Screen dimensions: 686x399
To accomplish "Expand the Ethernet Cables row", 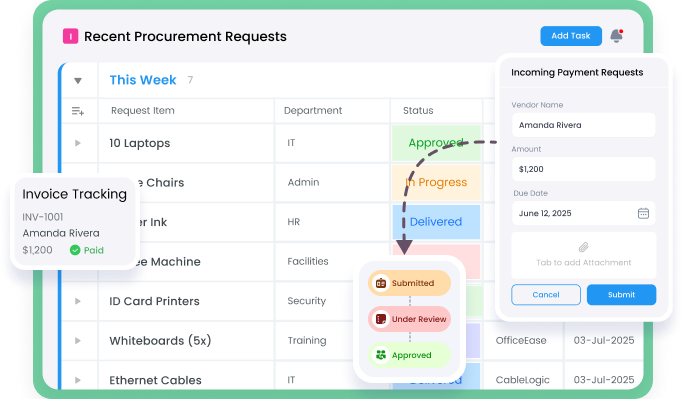I will [78, 380].
